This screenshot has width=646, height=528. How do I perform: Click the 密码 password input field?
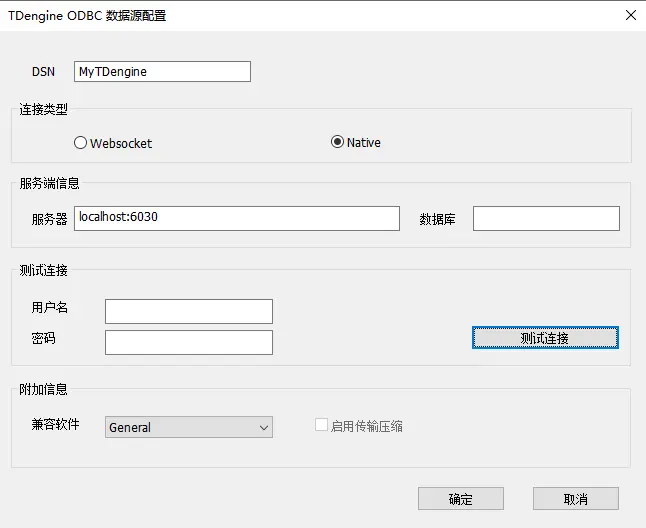tap(189, 342)
